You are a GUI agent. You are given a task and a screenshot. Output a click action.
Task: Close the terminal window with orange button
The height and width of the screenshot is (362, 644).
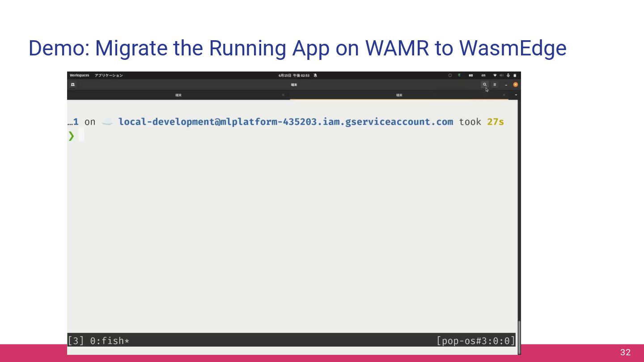(515, 84)
